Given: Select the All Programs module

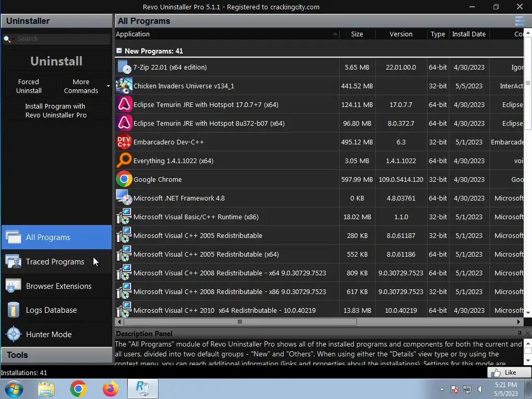Looking at the screenshot, I should (x=57, y=237).
